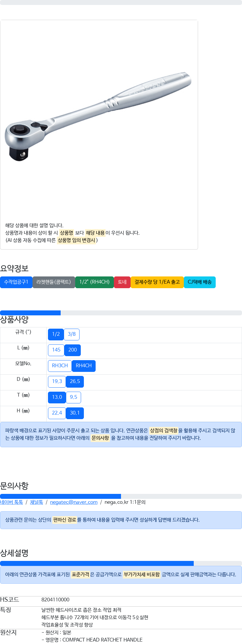Click the CJ택배 배송 badge
The width and height of the screenshot is (242, 644).
(200, 282)
